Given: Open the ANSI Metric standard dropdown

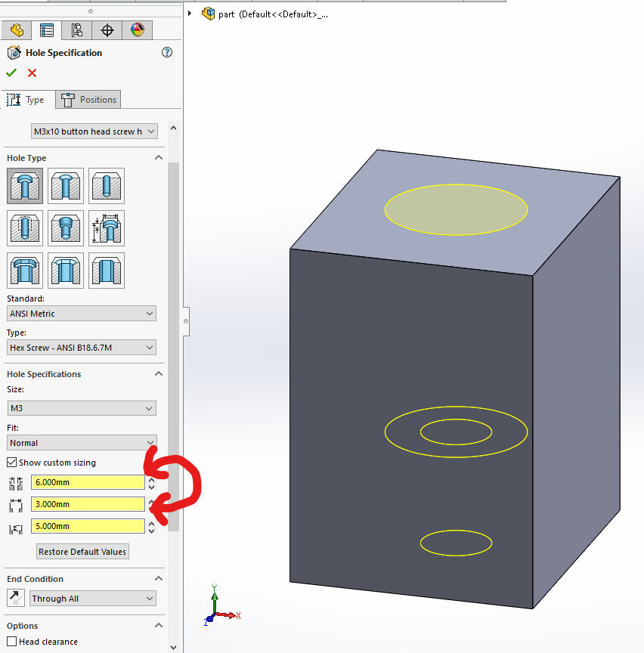Looking at the screenshot, I should coord(82,313).
